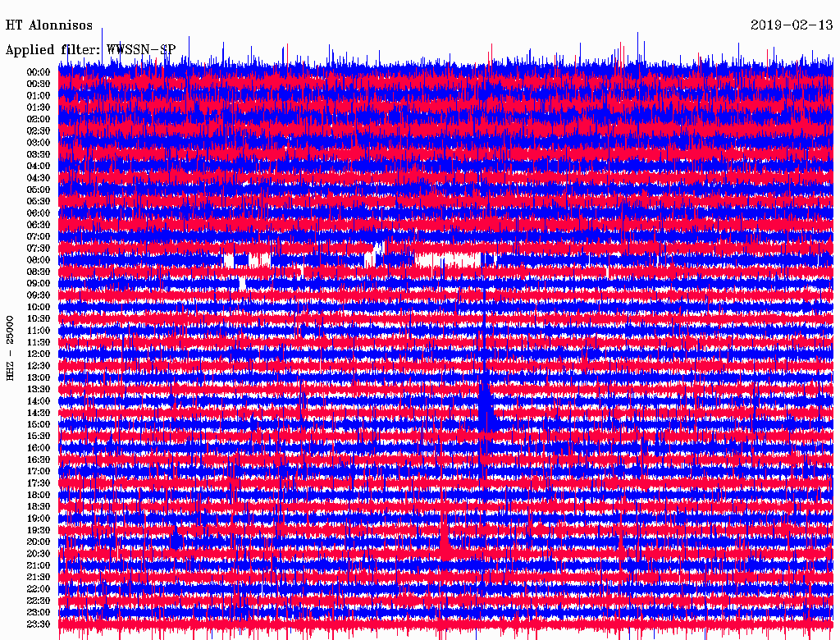Select the 06:30 time row label
This screenshot has height=640, width=840.
(39, 225)
